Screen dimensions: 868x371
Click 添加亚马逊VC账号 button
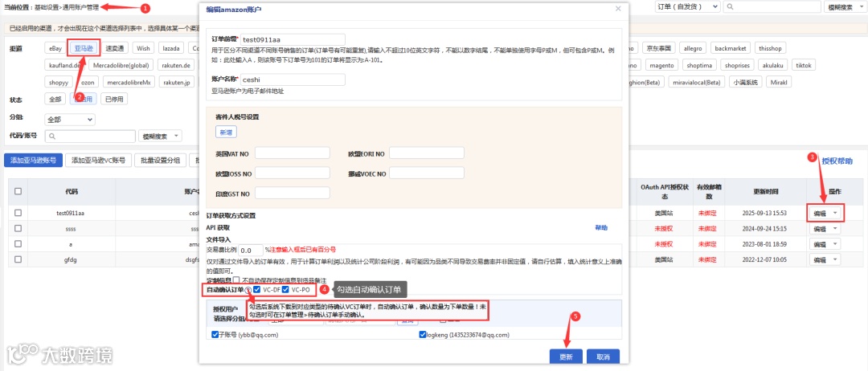99,161
